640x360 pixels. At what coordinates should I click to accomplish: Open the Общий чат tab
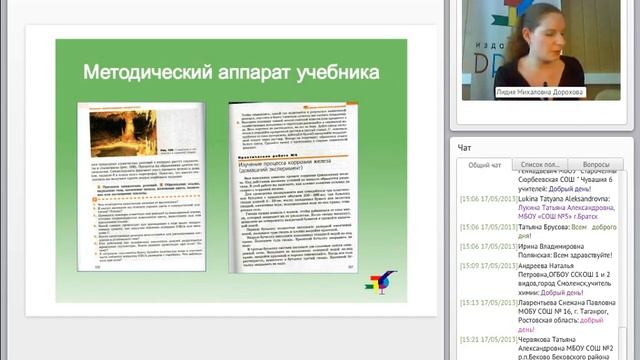click(484, 165)
